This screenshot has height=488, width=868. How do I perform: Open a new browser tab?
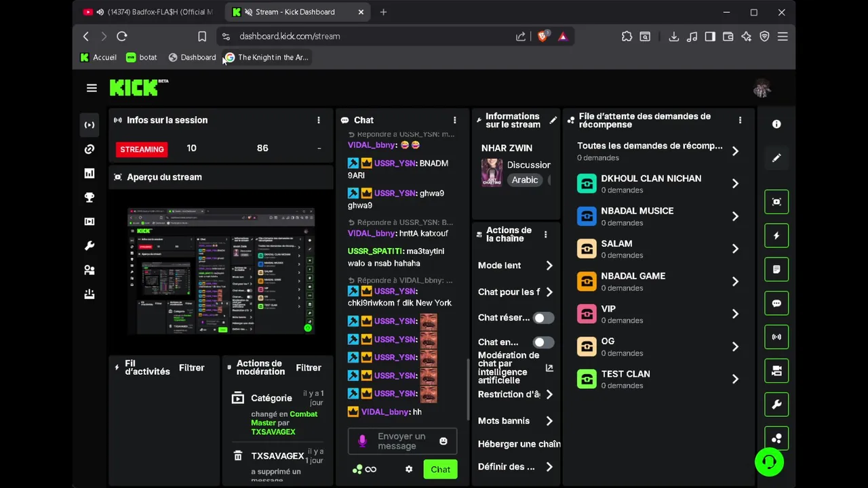click(x=383, y=12)
